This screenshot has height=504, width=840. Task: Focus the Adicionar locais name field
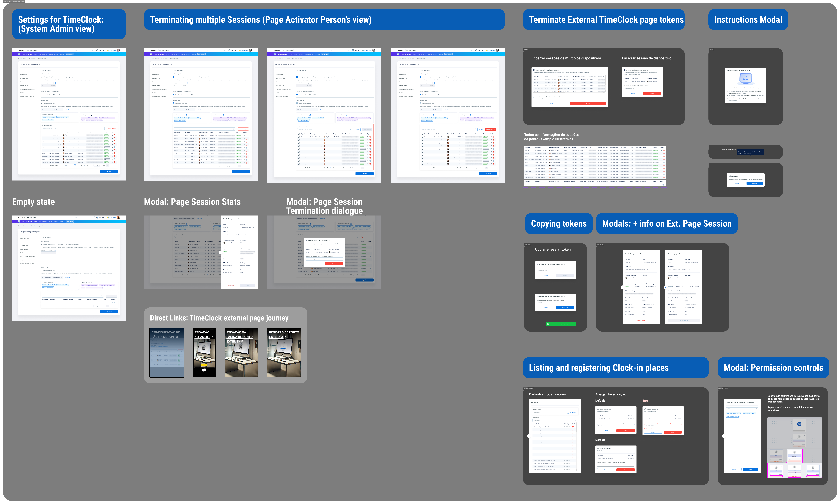551,412
